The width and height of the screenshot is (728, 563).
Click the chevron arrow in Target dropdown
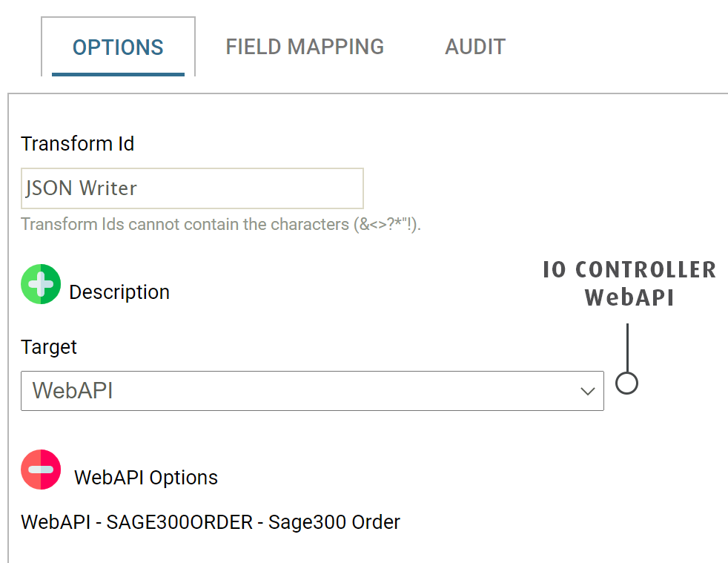588,391
